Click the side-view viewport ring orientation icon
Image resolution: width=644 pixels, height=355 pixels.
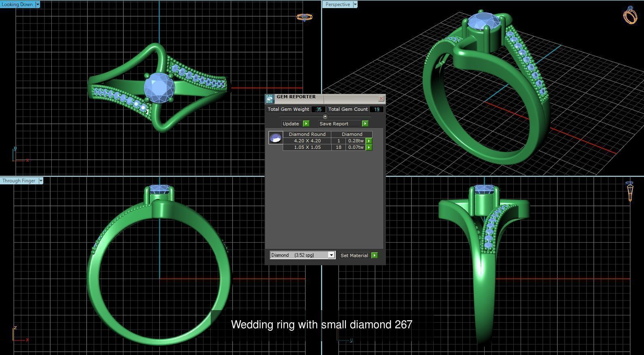coord(630,192)
